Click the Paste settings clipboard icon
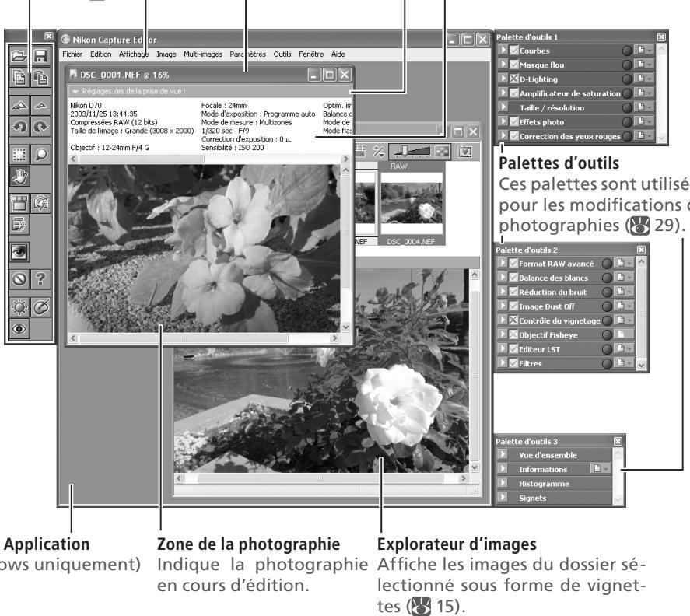The image size is (690, 616). pos(41,78)
